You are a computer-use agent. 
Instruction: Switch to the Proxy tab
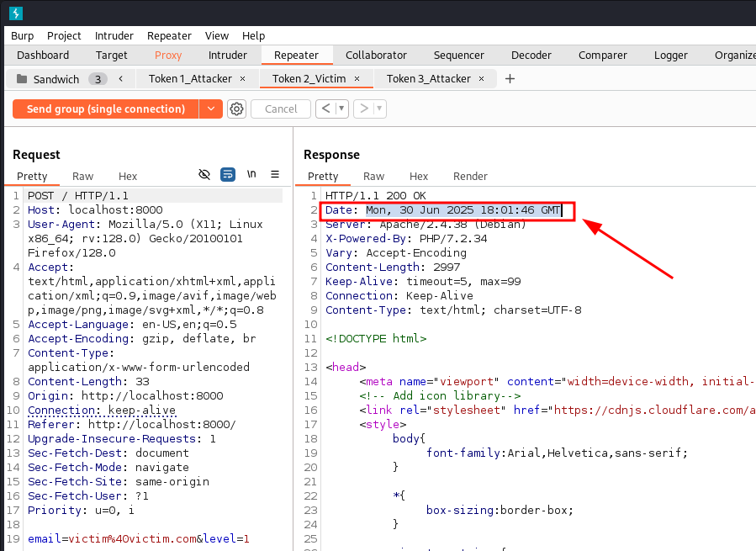coord(168,55)
